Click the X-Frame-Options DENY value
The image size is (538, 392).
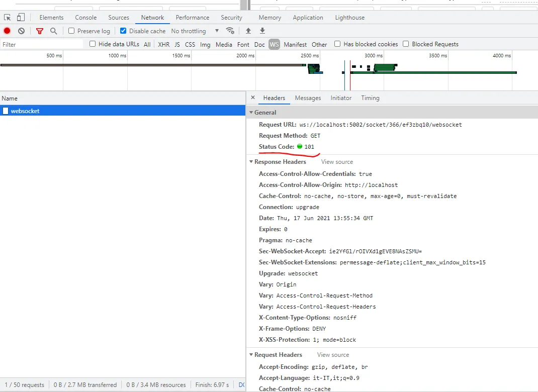point(319,329)
